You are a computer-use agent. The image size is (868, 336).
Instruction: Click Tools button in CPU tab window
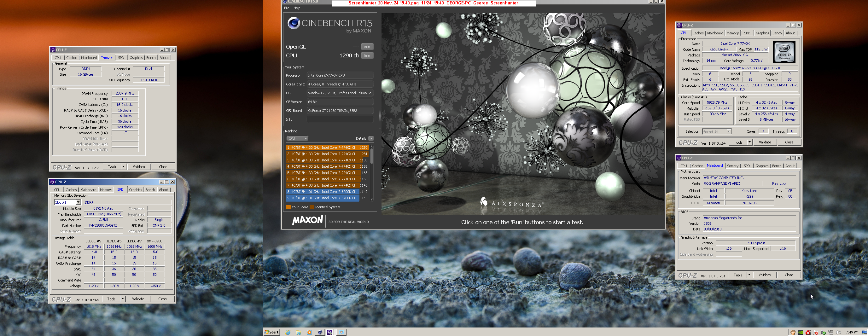pyautogui.click(x=738, y=142)
